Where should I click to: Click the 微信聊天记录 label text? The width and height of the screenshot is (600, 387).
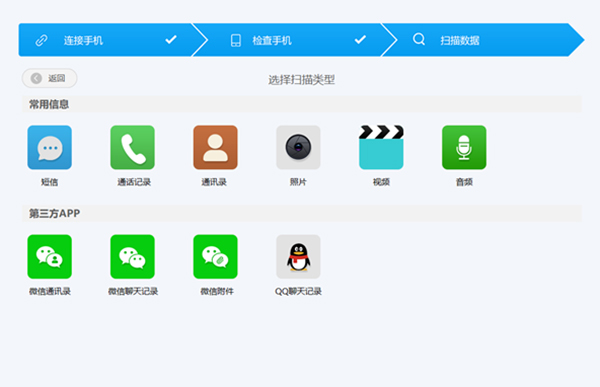click(x=133, y=292)
